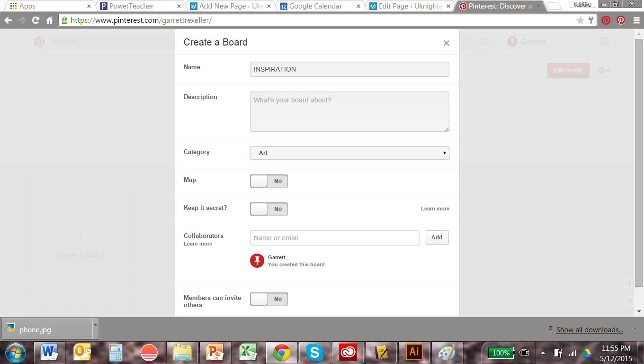Image resolution: width=644 pixels, height=364 pixels.
Task: Click the Chrome bookmark star icon
Action: (580, 20)
